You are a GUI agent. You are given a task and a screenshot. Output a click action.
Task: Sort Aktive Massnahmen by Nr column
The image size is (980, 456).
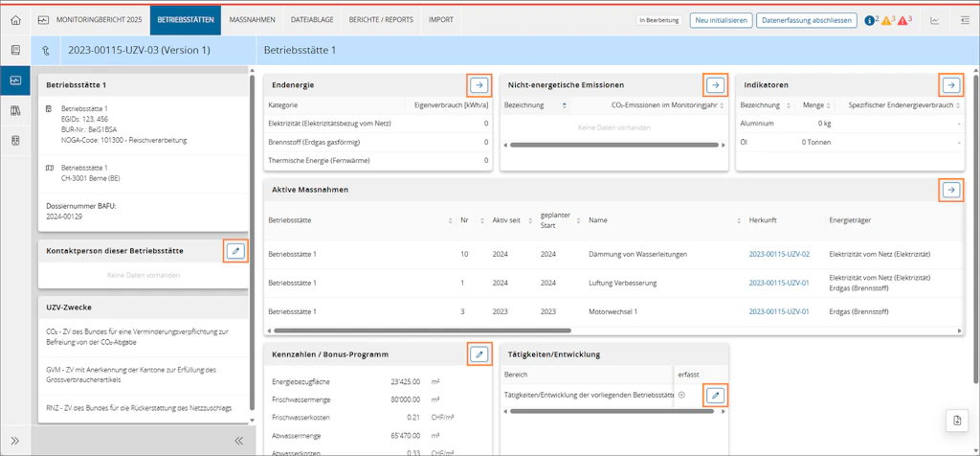pos(482,220)
